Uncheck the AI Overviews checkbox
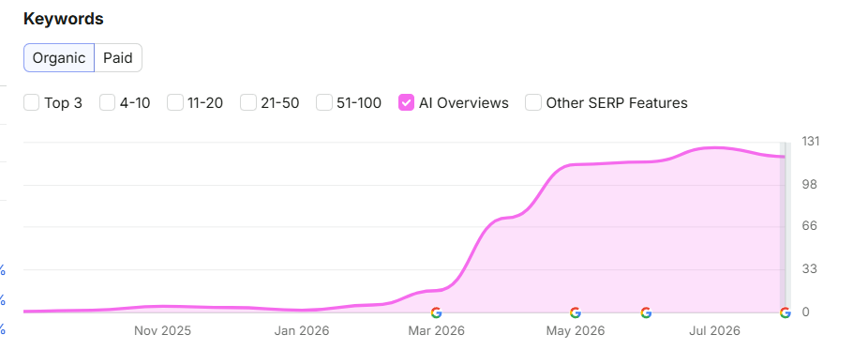This screenshot has height=350, width=868. point(406,103)
